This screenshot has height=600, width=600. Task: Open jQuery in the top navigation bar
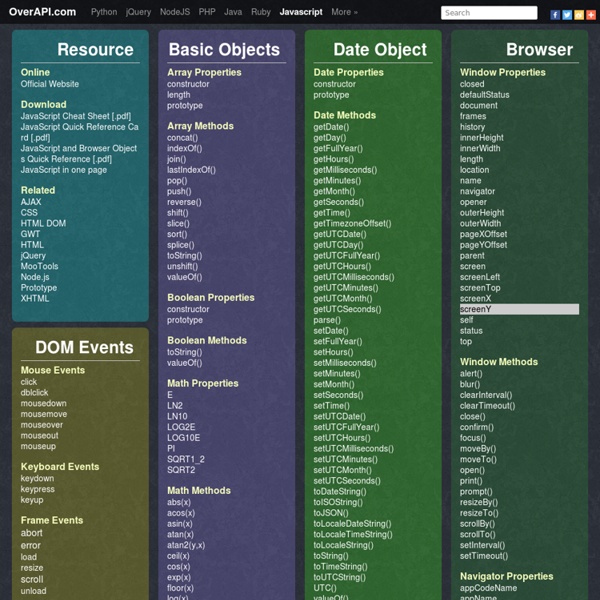138,12
